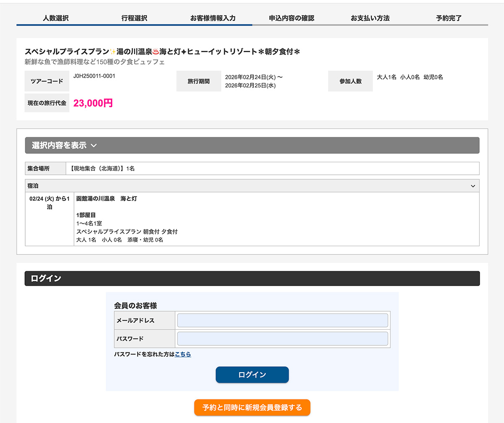Click the hotel name 函館湯の川温泉 海と灯
The image size is (504, 423).
pyautogui.click(x=107, y=199)
